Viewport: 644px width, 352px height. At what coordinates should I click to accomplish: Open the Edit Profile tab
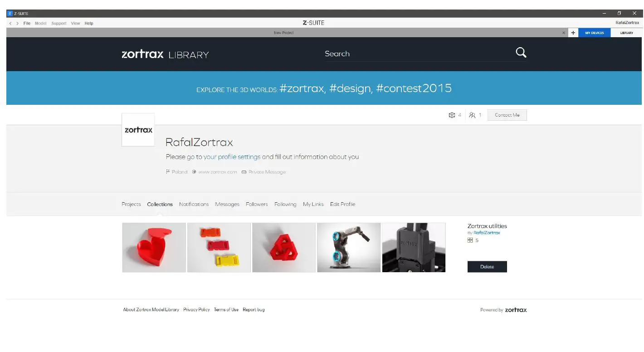point(342,204)
